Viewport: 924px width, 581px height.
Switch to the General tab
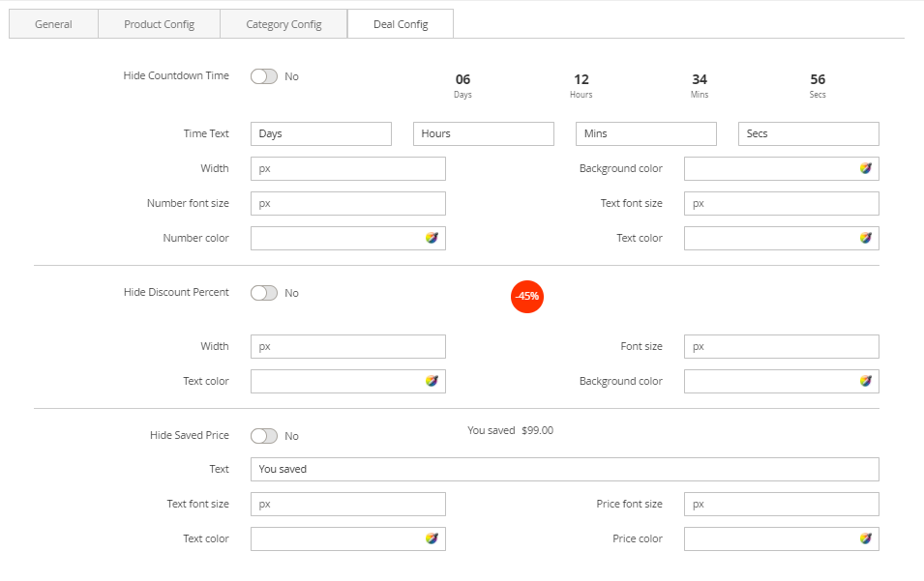click(53, 24)
